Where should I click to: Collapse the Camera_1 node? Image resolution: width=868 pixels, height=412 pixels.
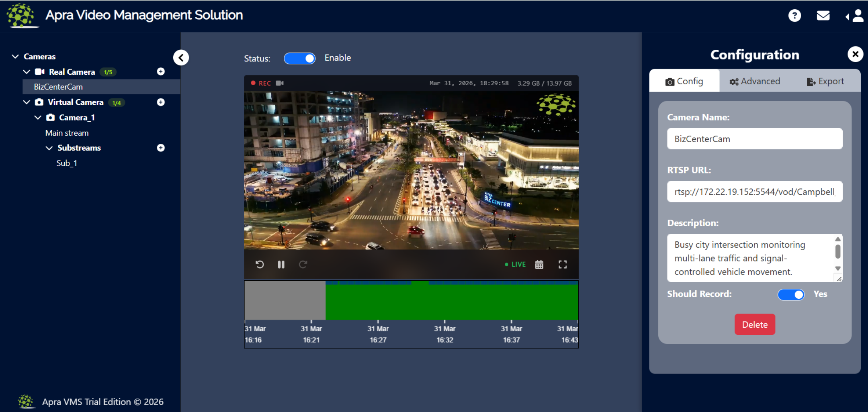tap(38, 117)
